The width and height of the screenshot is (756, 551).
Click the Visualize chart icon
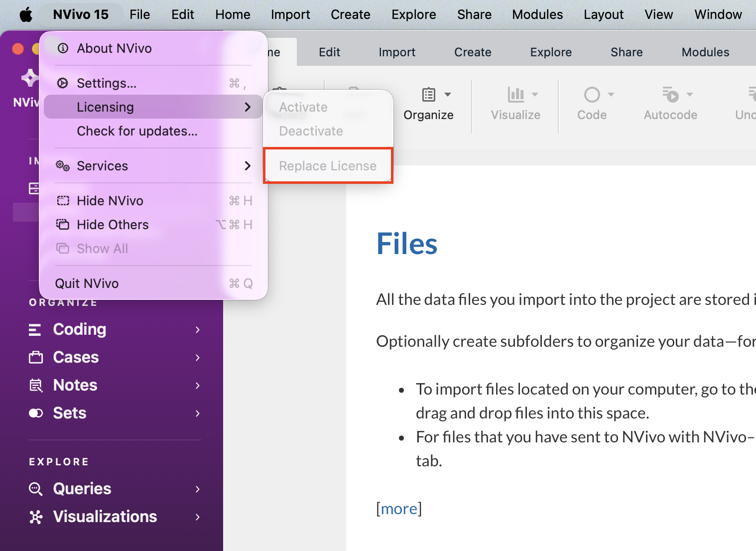(x=516, y=94)
